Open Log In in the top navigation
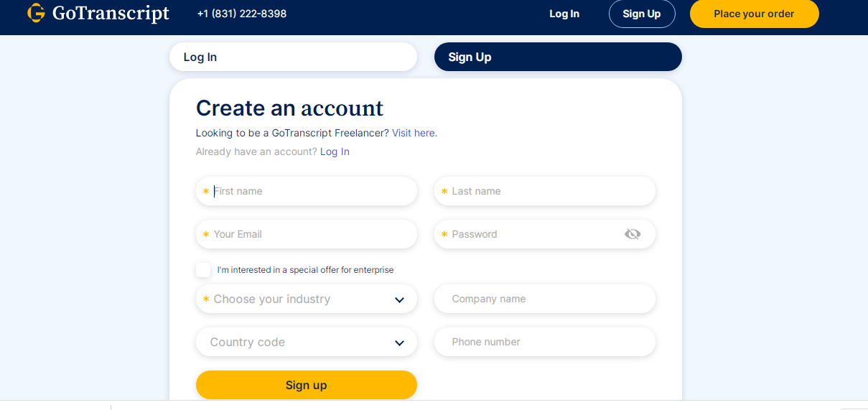The image size is (868, 410). coord(564,14)
